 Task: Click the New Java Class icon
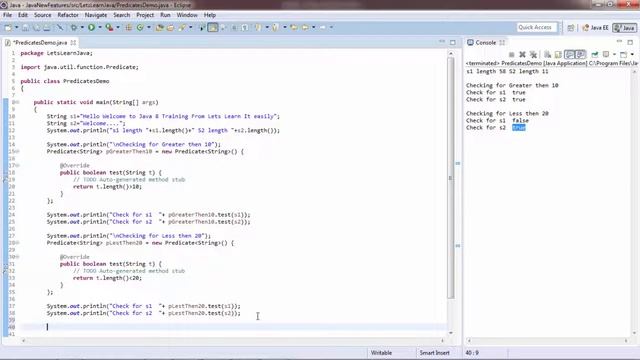[140, 27]
